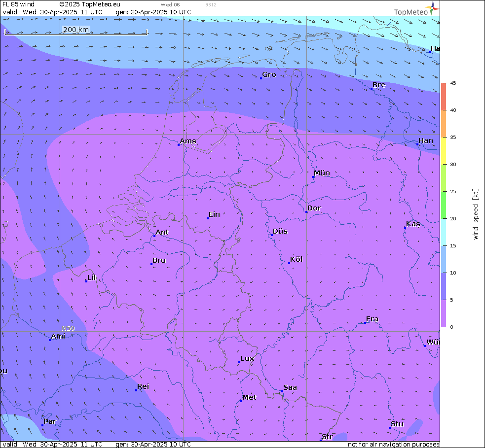Click the 45 kt red legend color
Viewport: 485px width, 448px height.
click(x=444, y=97)
